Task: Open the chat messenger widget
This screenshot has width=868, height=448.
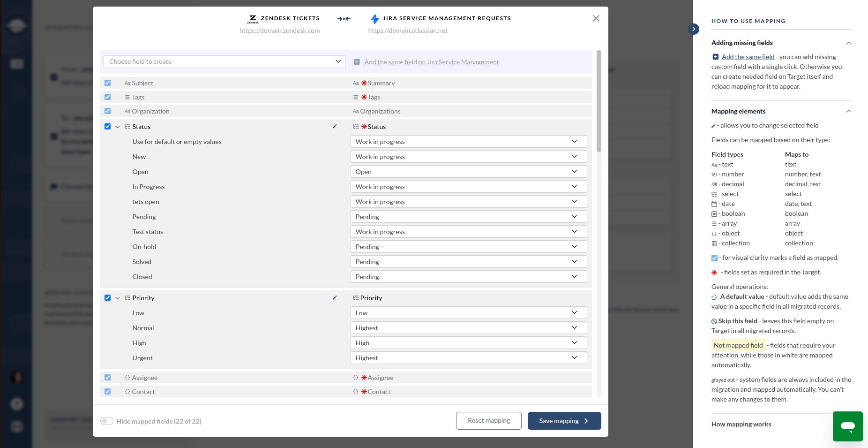Action: pyautogui.click(x=847, y=426)
